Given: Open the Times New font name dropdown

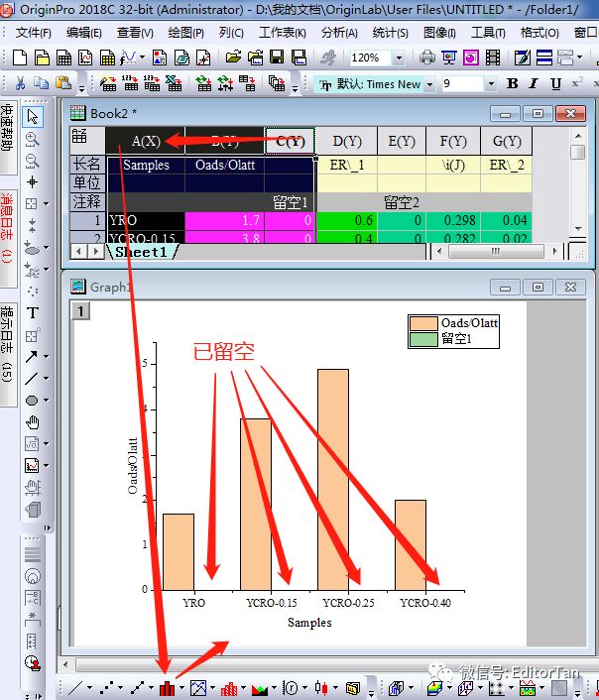Looking at the screenshot, I should [429, 84].
